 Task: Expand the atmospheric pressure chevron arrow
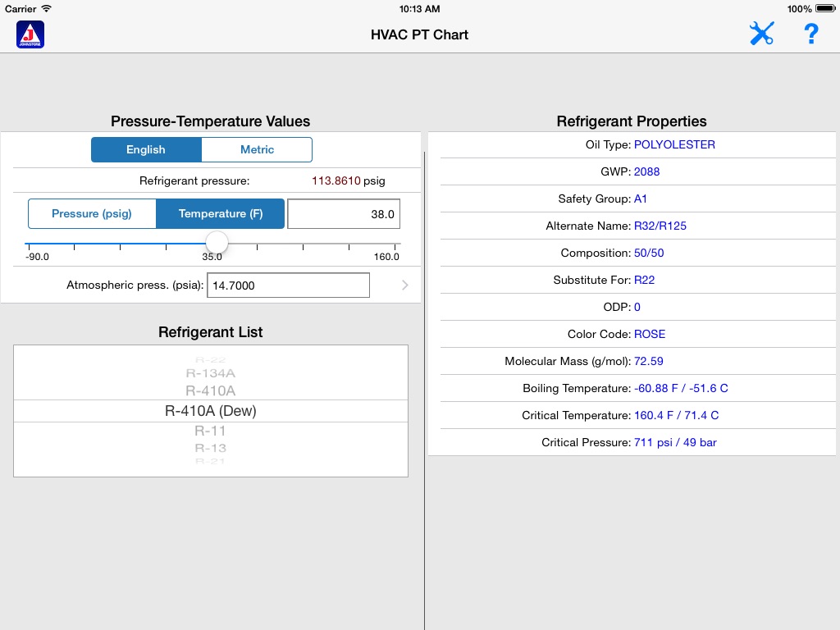point(405,285)
